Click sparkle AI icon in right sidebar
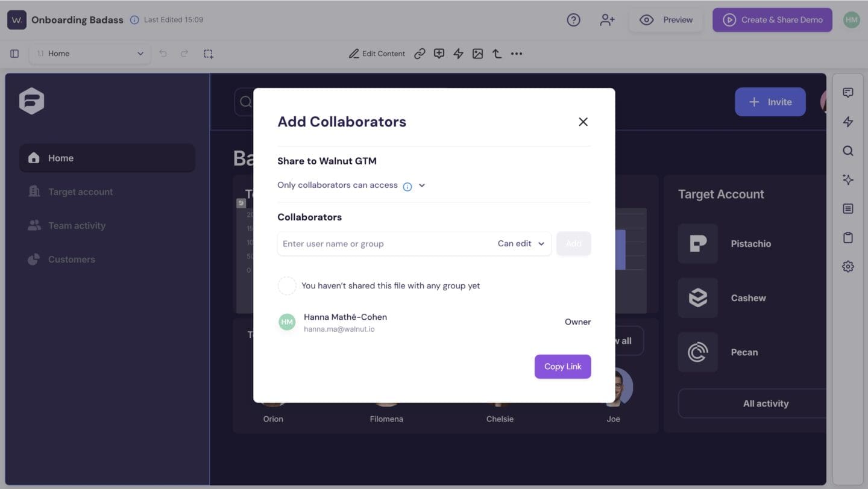The image size is (868, 489). point(848,179)
